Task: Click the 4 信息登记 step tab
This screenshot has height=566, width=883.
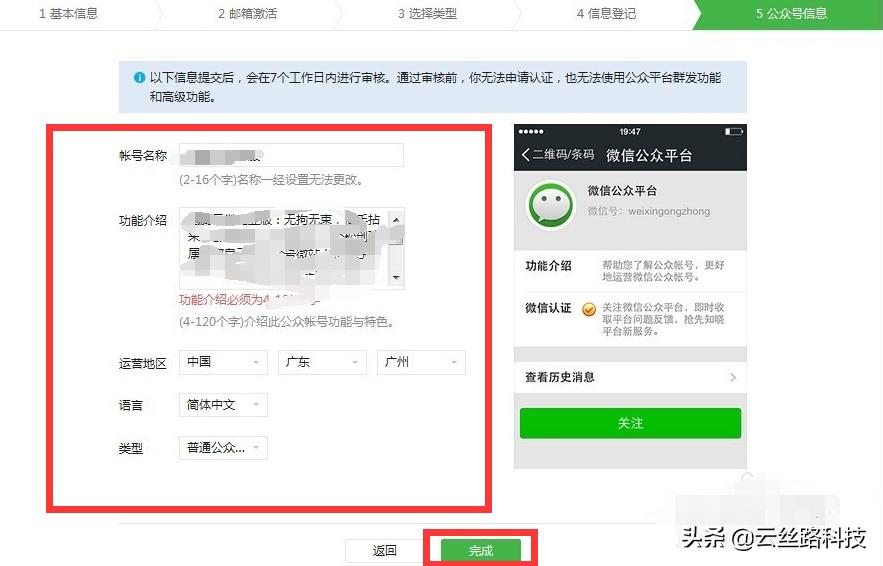Action: 606,14
